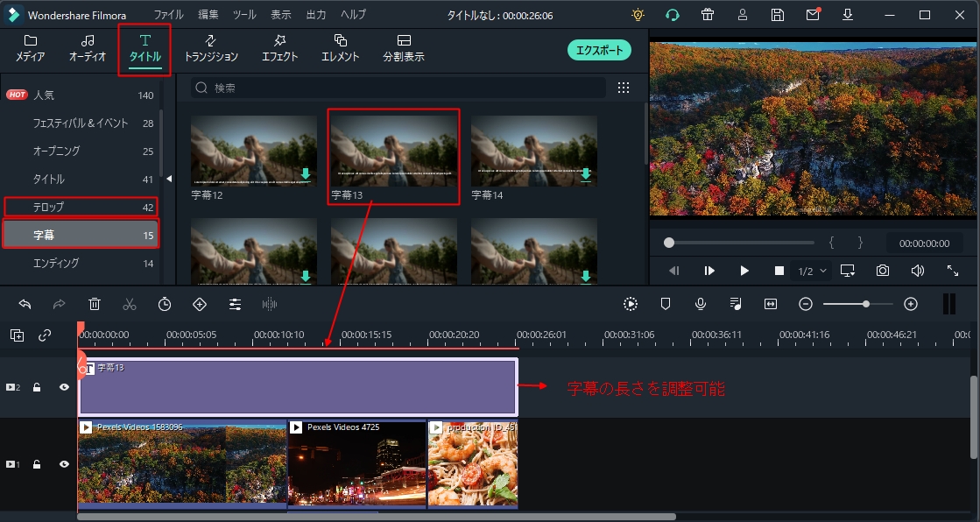This screenshot has width=980, height=522.
Task: Click the lightbulb tips icon
Action: click(x=638, y=15)
